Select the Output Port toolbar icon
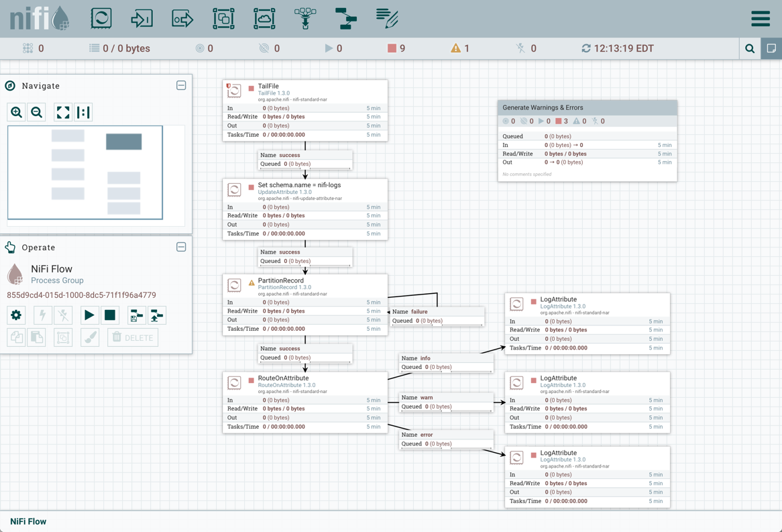Viewport: 782px width, 532px height. click(183, 18)
